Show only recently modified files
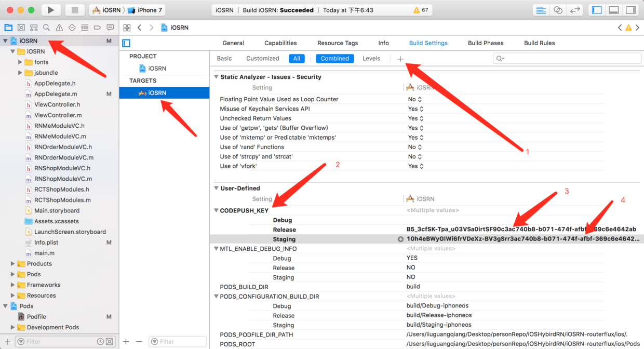The image size is (644, 349). click(x=100, y=342)
